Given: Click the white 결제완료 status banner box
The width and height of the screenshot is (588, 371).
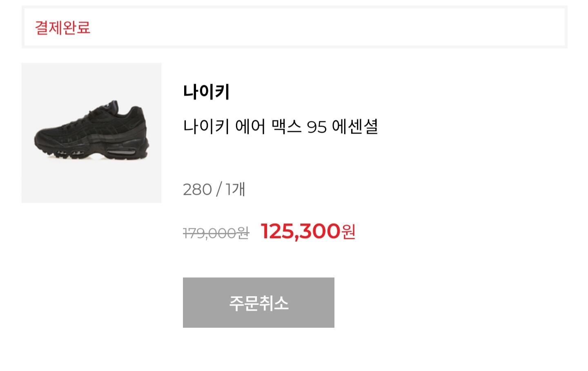Looking at the screenshot, I should click(294, 27).
